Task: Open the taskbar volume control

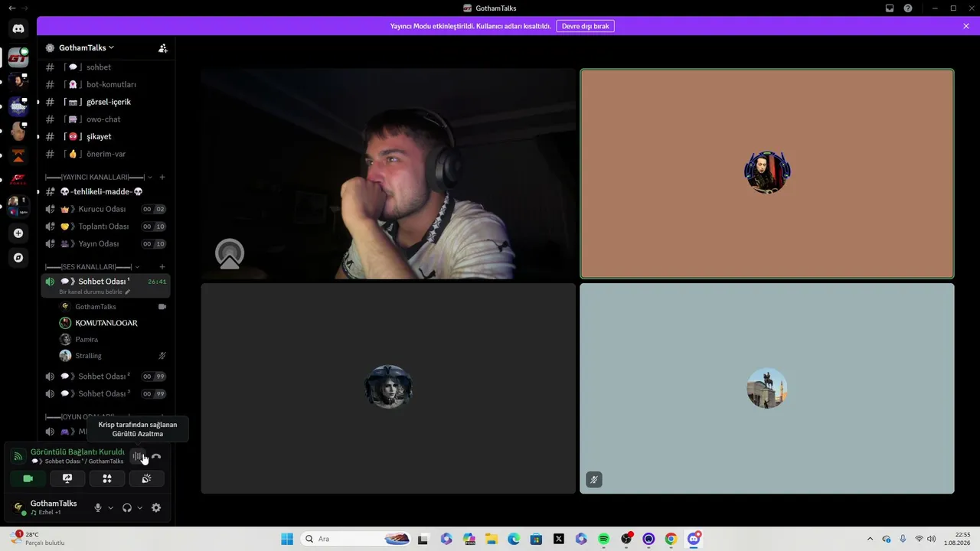Action: [932, 539]
